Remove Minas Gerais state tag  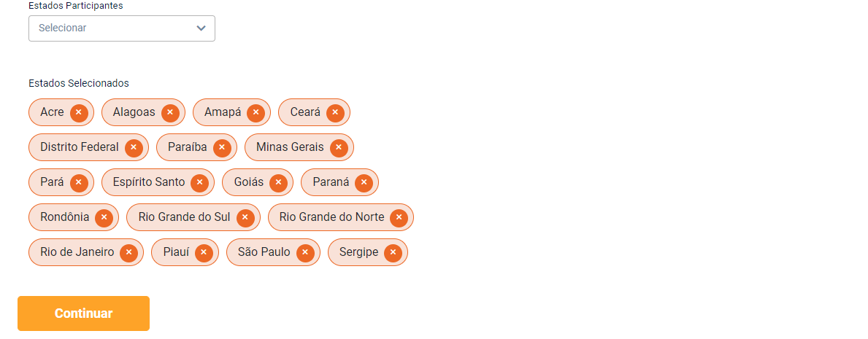pyautogui.click(x=339, y=147)
